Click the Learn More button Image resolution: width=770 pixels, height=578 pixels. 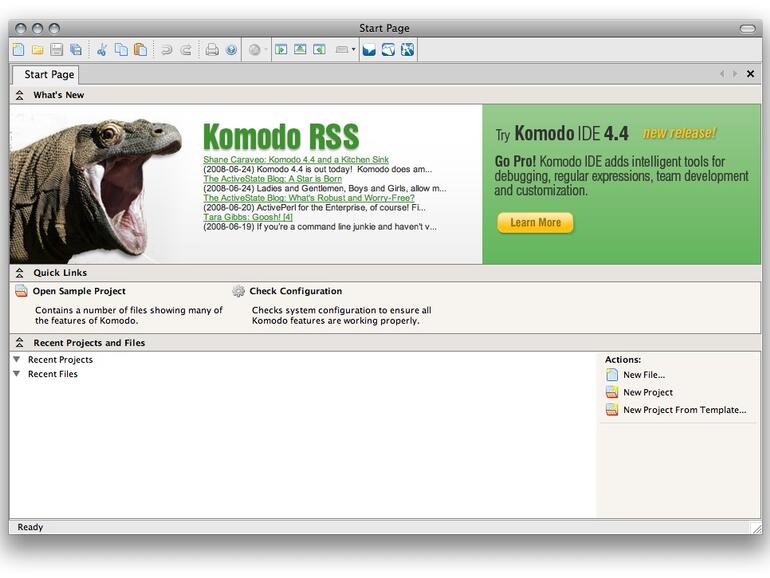(x=535, y=223)
